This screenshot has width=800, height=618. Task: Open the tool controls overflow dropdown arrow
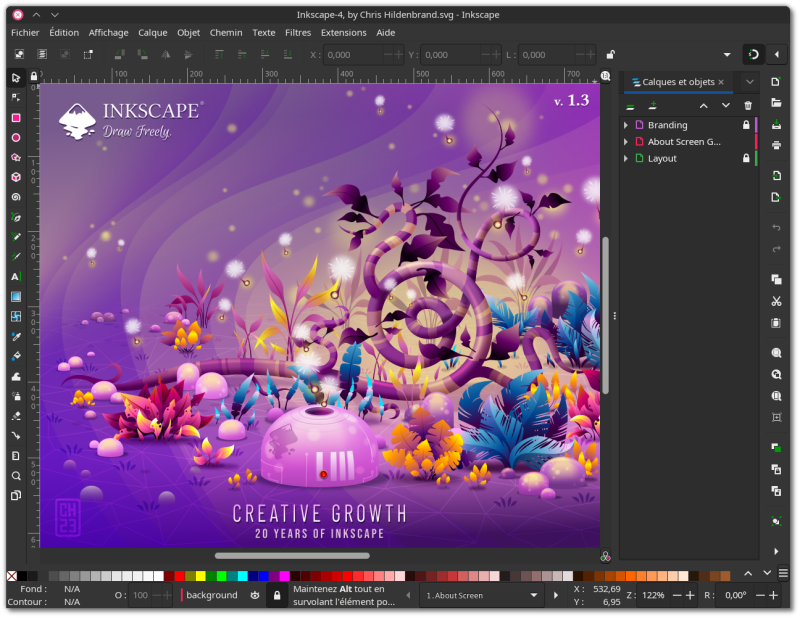[727, 55]
